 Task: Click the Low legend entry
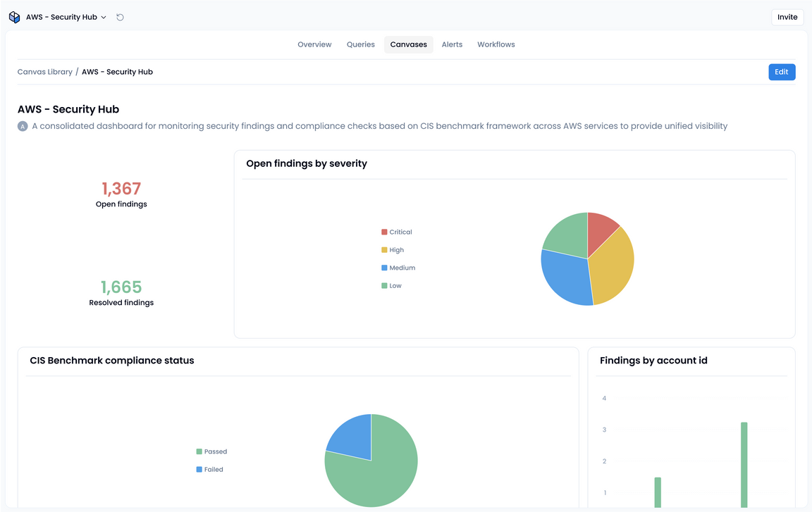391,285
